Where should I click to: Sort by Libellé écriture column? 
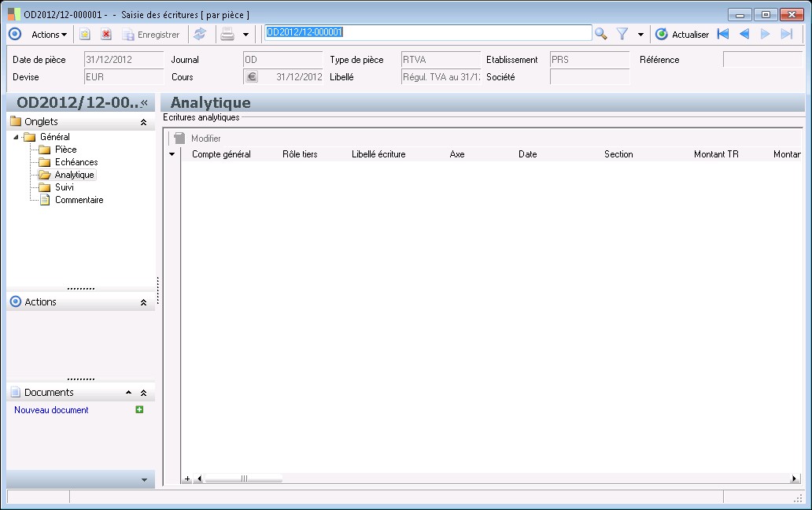pos(378,154)
